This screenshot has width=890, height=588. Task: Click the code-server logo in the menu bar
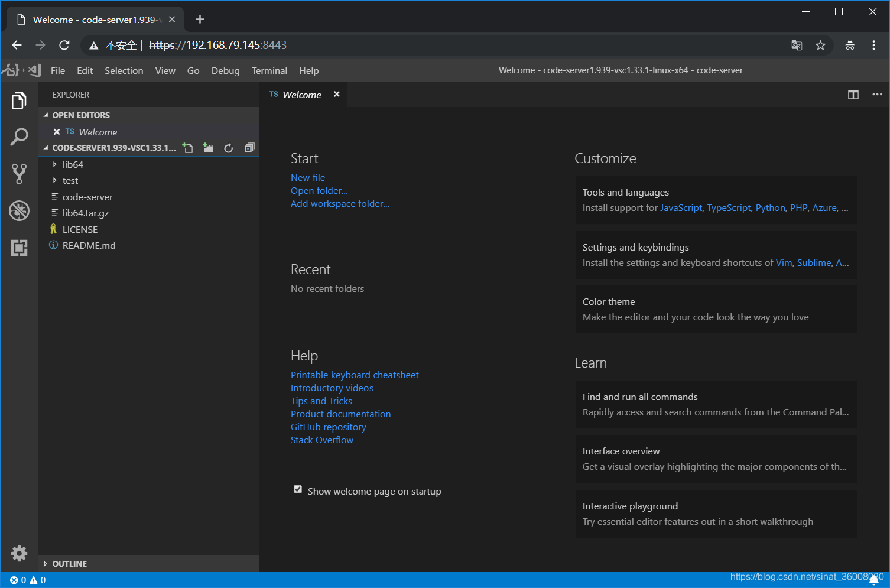21,70
